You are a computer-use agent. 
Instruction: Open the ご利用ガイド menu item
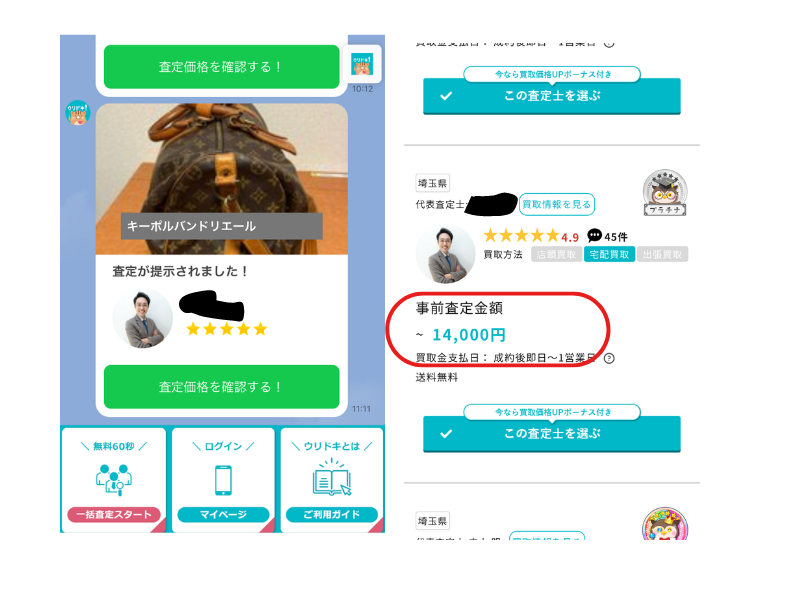(332, 514)
